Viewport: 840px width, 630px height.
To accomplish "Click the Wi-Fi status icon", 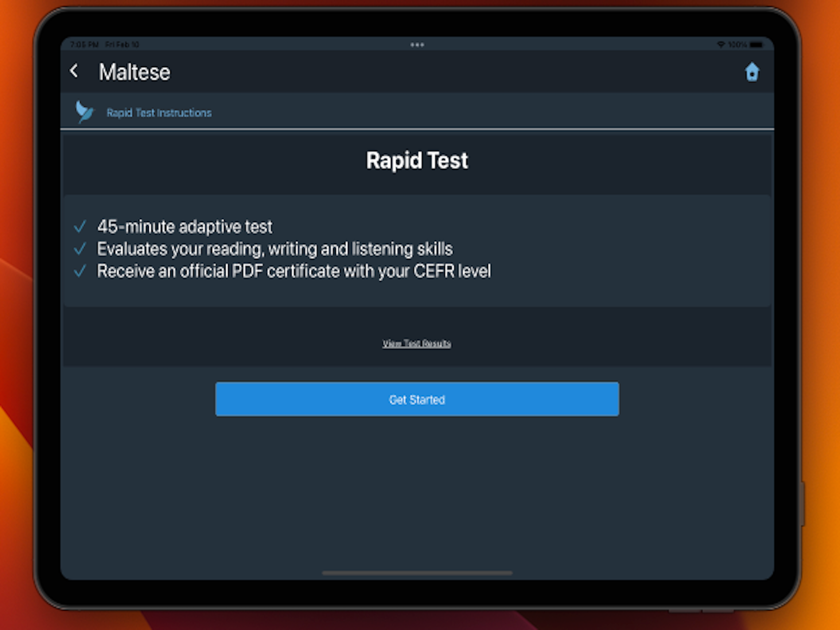I will pyautogui.click(x=720, y=45).
